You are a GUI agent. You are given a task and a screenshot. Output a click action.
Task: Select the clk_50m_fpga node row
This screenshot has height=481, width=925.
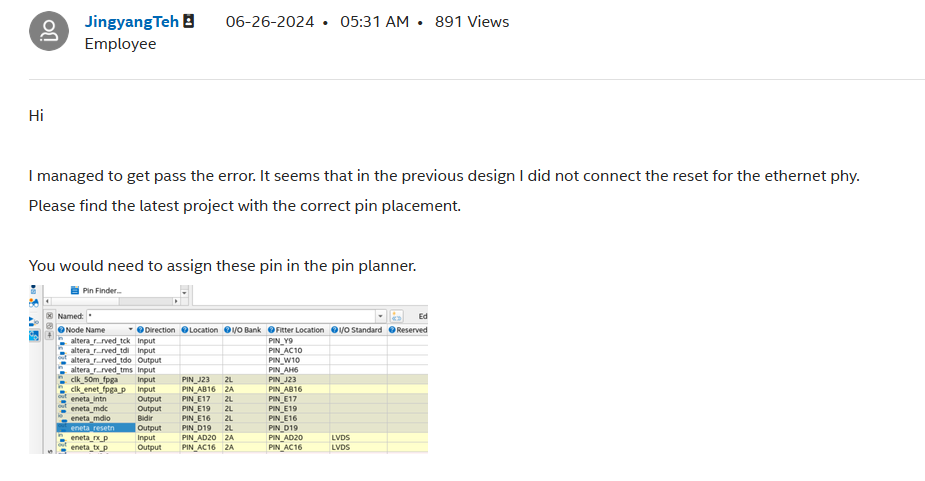(x=94, y=380)
